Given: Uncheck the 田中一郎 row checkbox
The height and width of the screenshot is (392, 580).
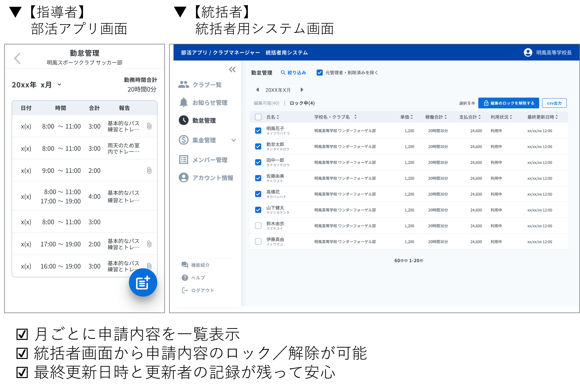Looking at the screenshot, I should pos(258,162).
